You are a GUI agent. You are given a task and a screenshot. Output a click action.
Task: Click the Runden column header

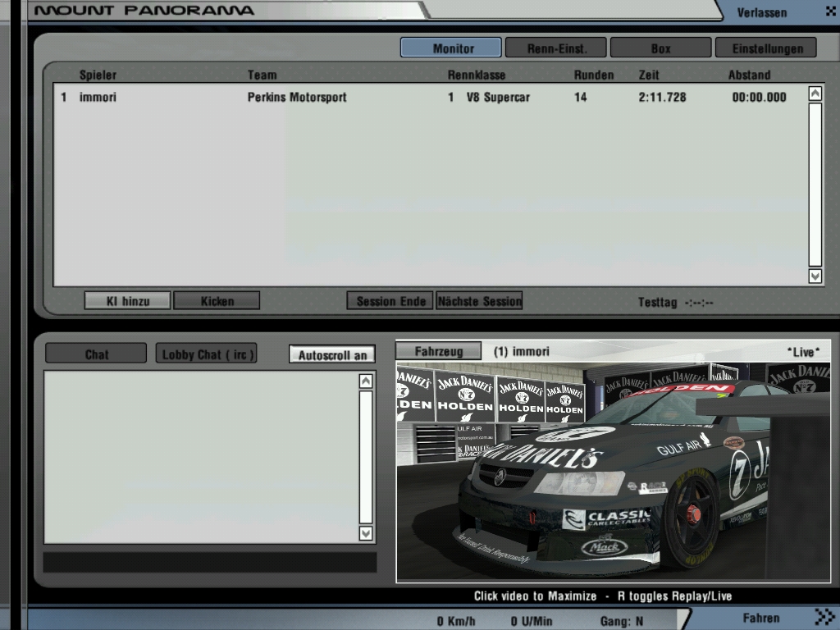click(x=594, y=75)
